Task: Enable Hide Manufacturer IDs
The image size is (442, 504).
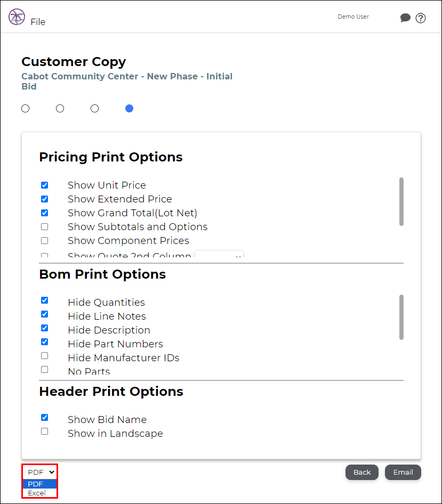Action: (x=45, y=356)
